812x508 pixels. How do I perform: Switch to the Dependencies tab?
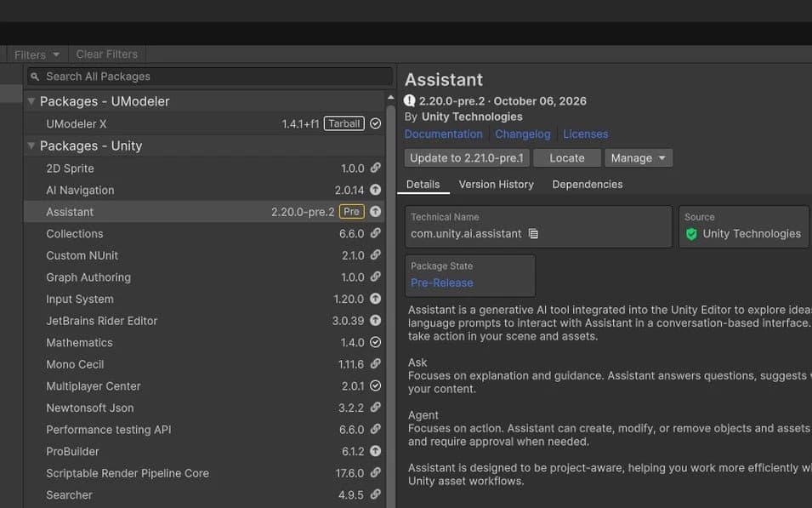point(588,185)
